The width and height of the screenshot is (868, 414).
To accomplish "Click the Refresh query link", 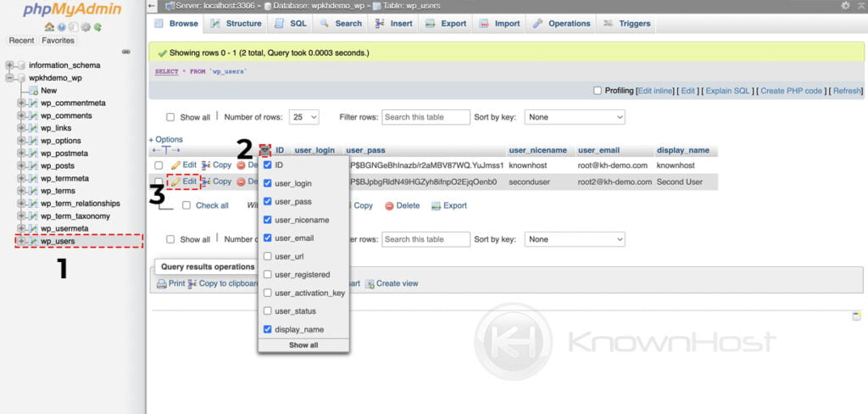I will (x=847, y=91).
